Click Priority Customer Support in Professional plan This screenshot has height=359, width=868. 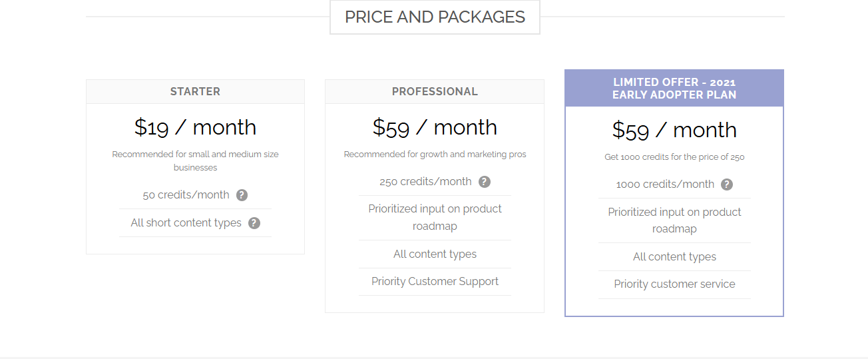coord(435,282)
